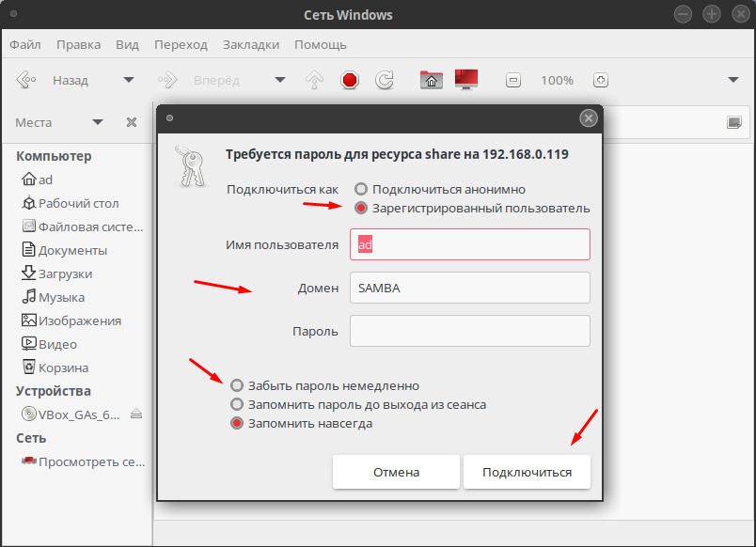Focus the Домен field containing SAMBA
This screenshot has height=547, width=756.
(x=470, y=288)
